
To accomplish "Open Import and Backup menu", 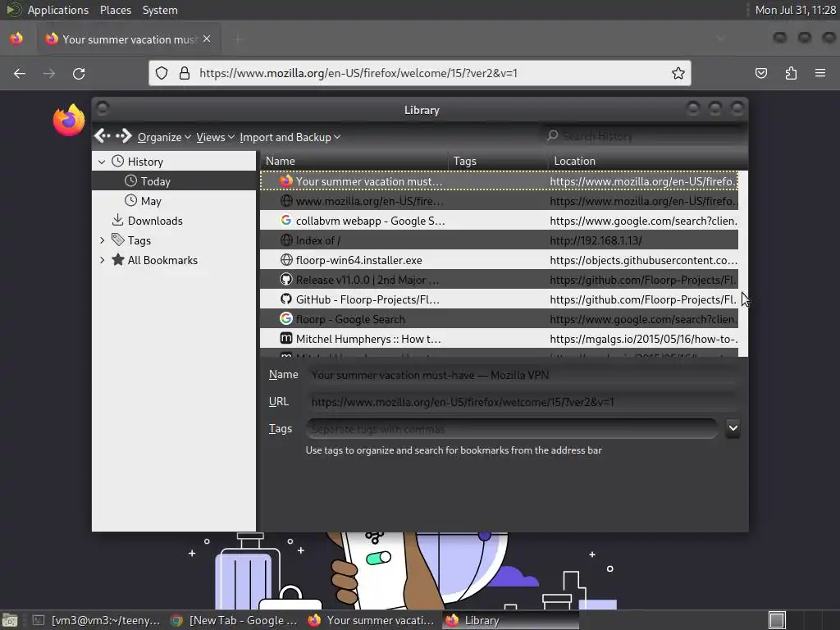I will 290,137.
